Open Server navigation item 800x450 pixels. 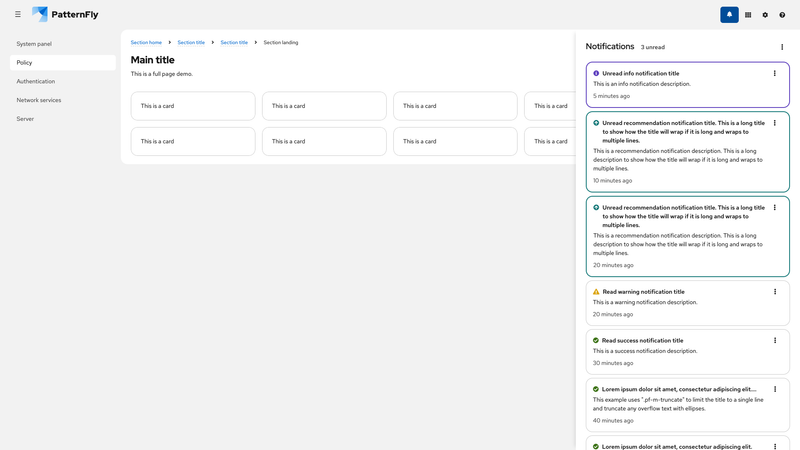coord(25,118)
